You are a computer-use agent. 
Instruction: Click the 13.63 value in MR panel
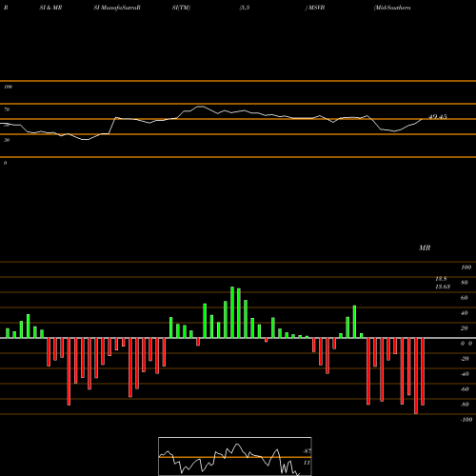443,287
